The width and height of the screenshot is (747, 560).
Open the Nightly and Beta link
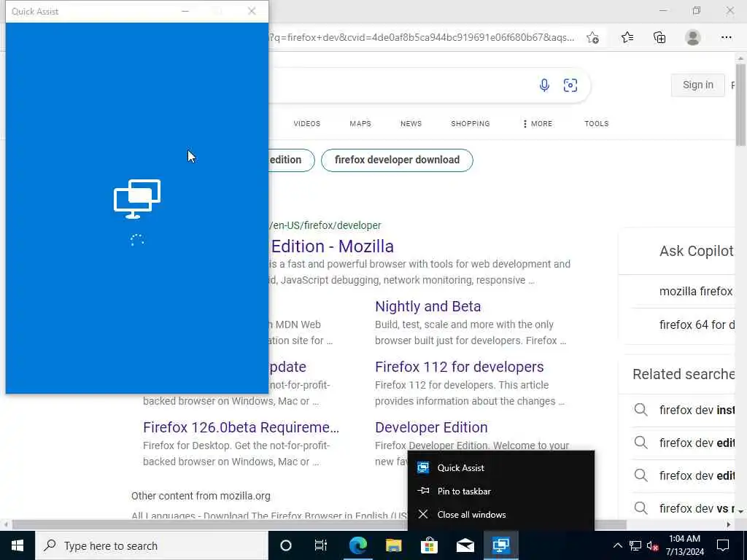click(x=427, y=306)
